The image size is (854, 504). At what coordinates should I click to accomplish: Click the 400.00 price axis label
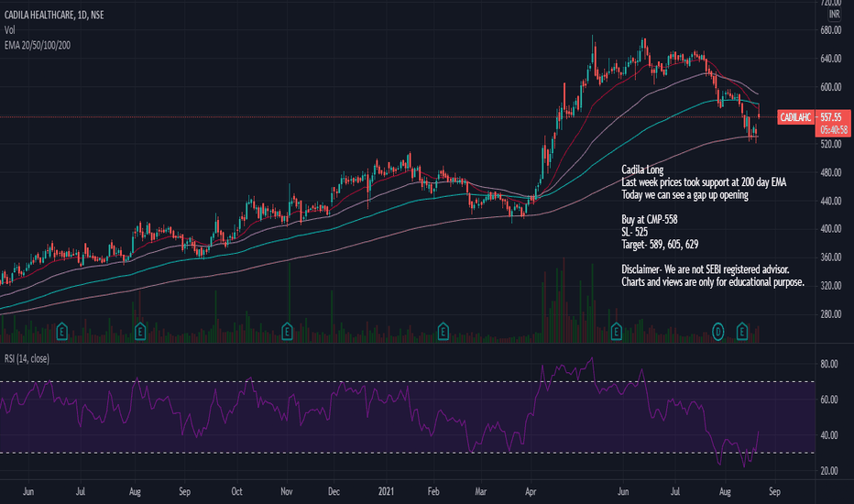(x=830, y=229)
